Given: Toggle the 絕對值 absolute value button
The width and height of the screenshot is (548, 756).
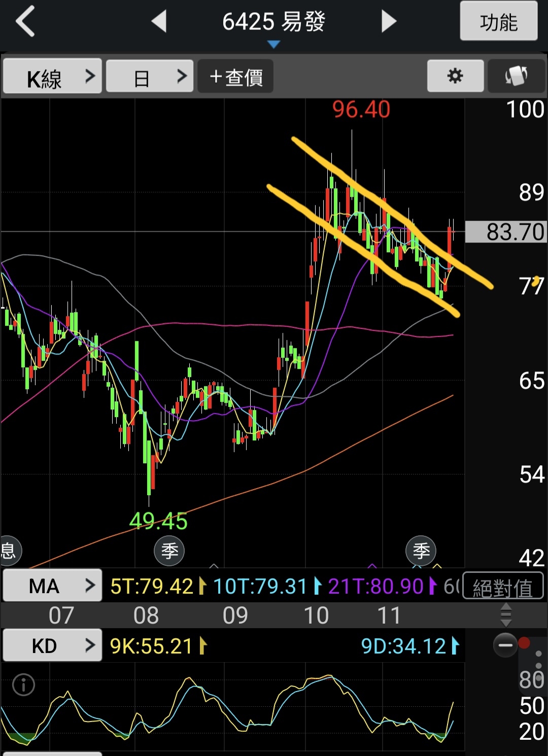Looking at the screenshot, I should 503,586.
